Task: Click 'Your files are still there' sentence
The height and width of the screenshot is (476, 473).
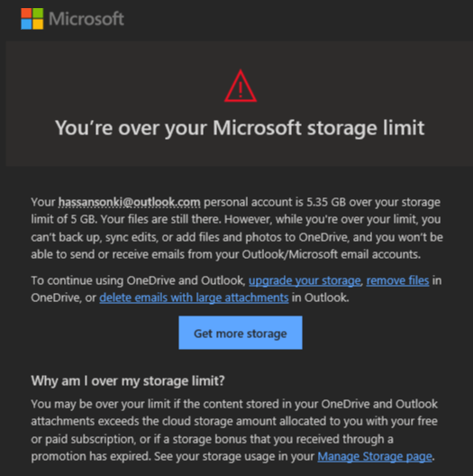Action: pos(160,219)
